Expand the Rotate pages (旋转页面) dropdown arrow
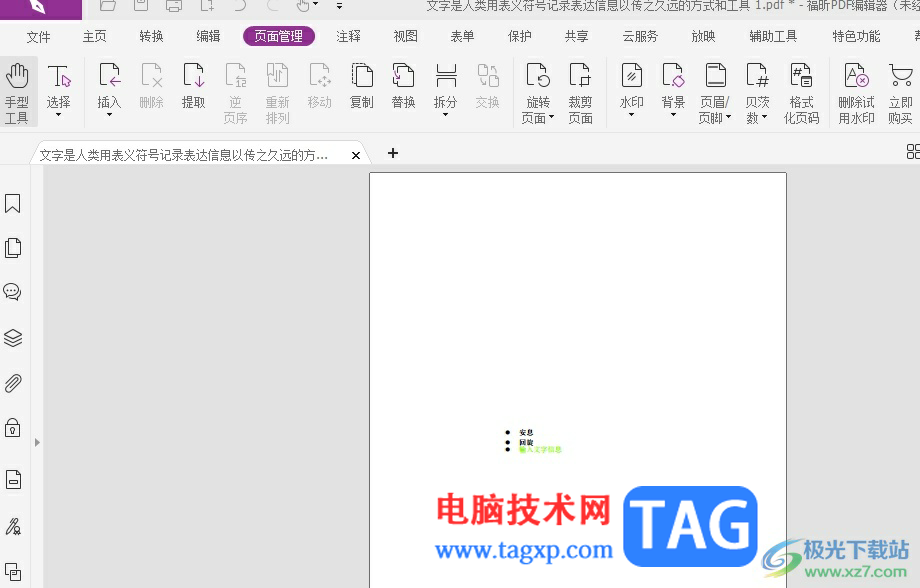This screenshot has width=920, height=588. 552,117
